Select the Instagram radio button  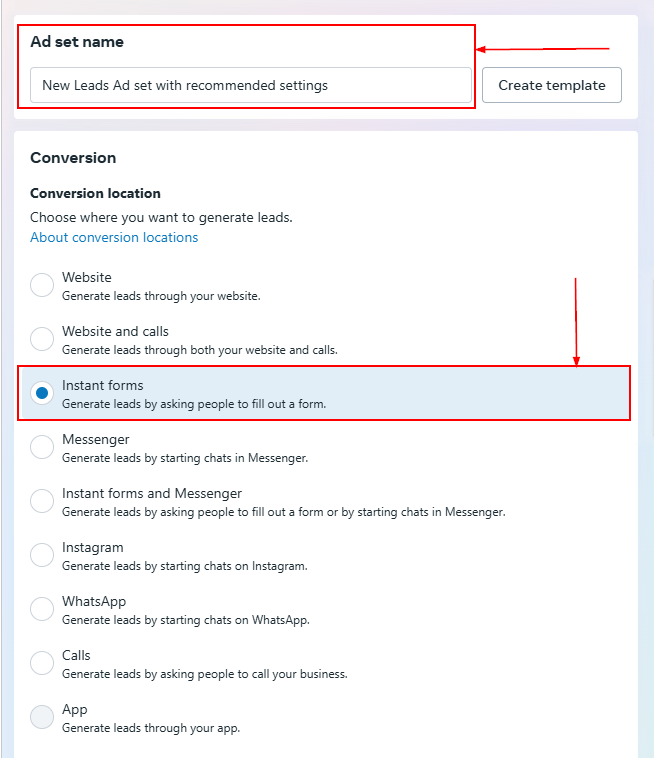(x=42, y=555)
